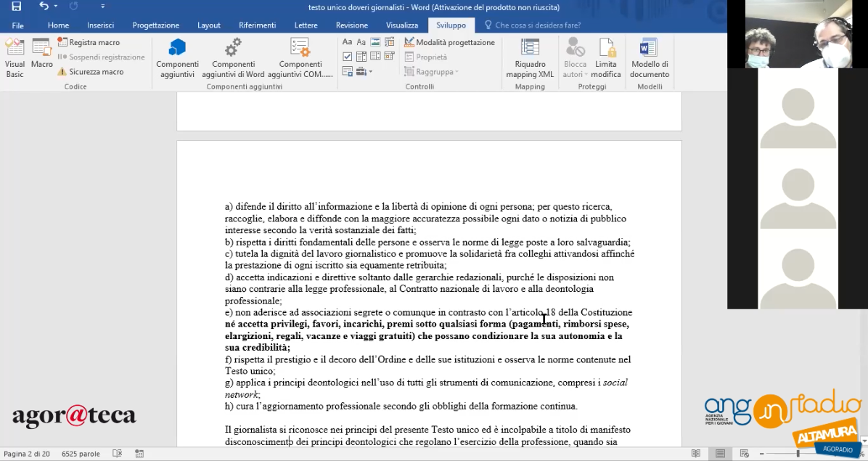Open the File tab
The image size is (868, 461).
point(17,25)
